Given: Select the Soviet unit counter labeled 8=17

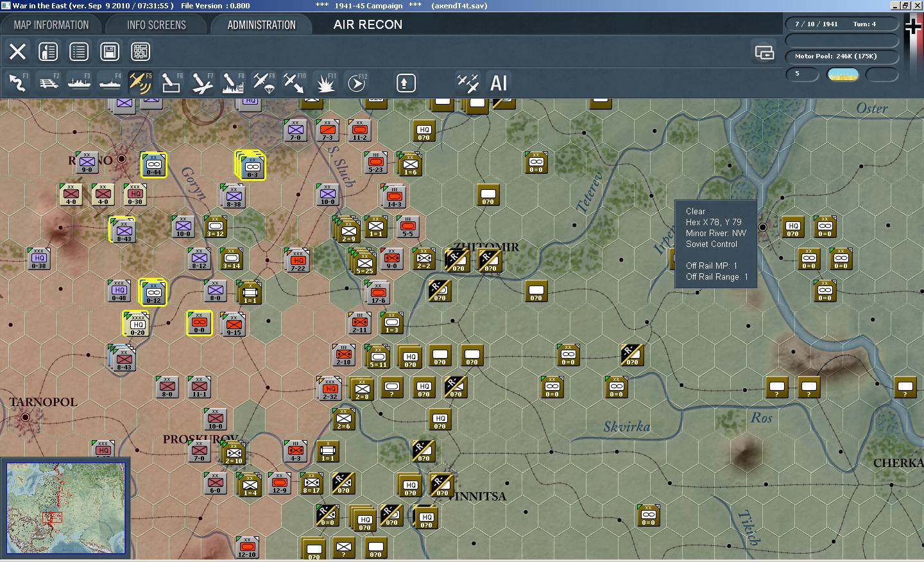Looking at the screenshot, I should click(312, 483).
